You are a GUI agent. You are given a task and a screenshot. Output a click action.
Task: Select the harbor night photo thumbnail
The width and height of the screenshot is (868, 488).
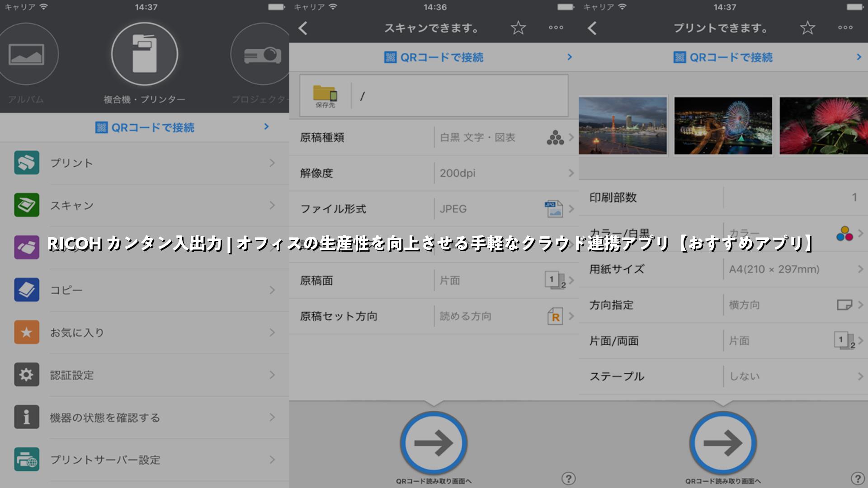[623, 126]
